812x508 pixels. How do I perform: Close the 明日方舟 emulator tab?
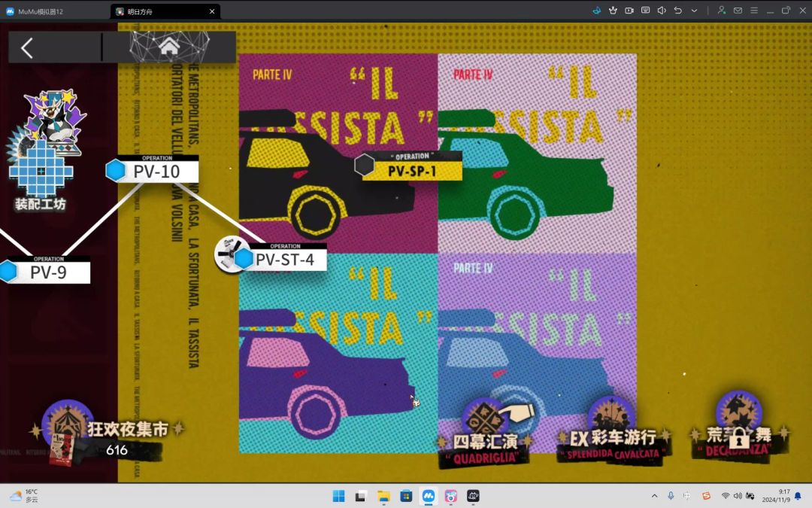pyautogui.click(x=212, y=11)
